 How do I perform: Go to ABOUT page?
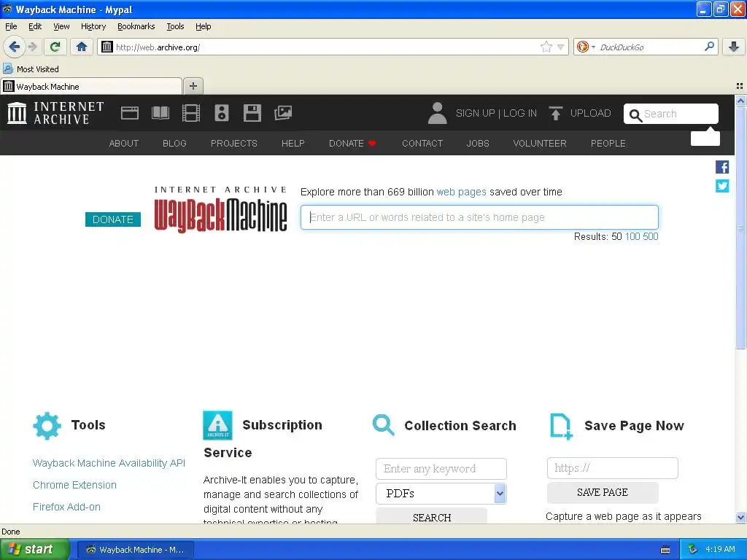pos(124,144)
